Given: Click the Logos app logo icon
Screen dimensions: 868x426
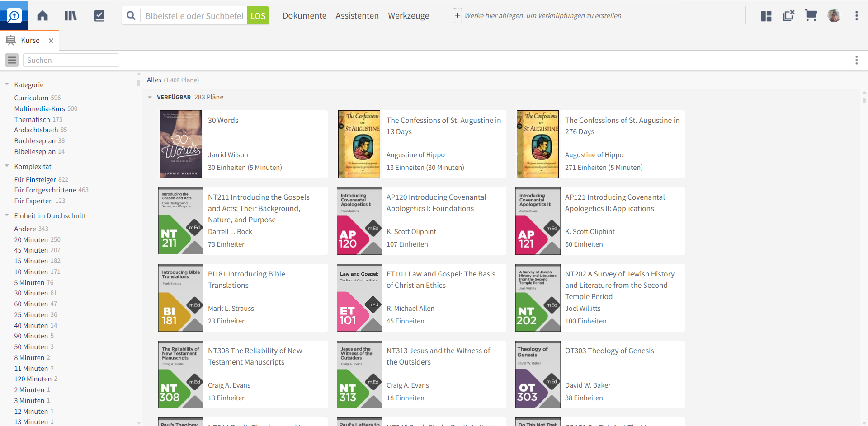Looking at the screenshot, I should (x=14, y=16).
